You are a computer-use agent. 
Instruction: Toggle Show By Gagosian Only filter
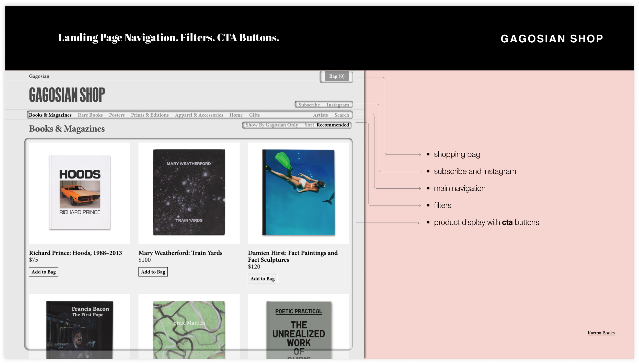click(272, 125)
